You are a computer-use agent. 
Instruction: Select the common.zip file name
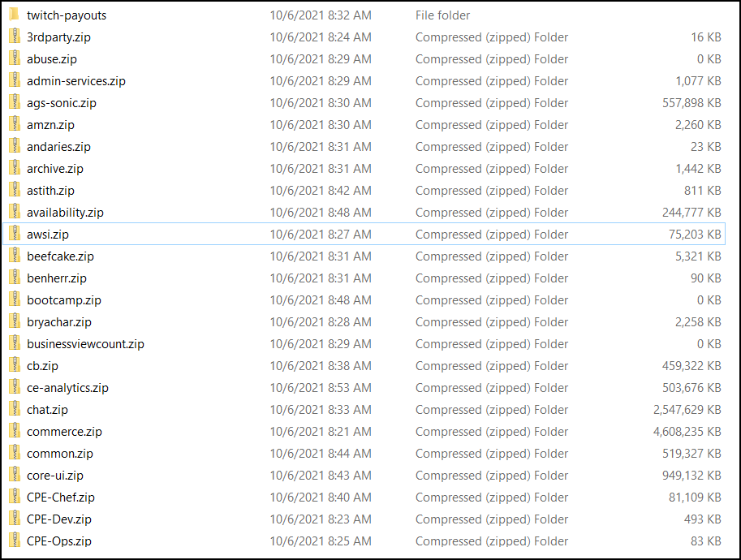click(60, 454)
